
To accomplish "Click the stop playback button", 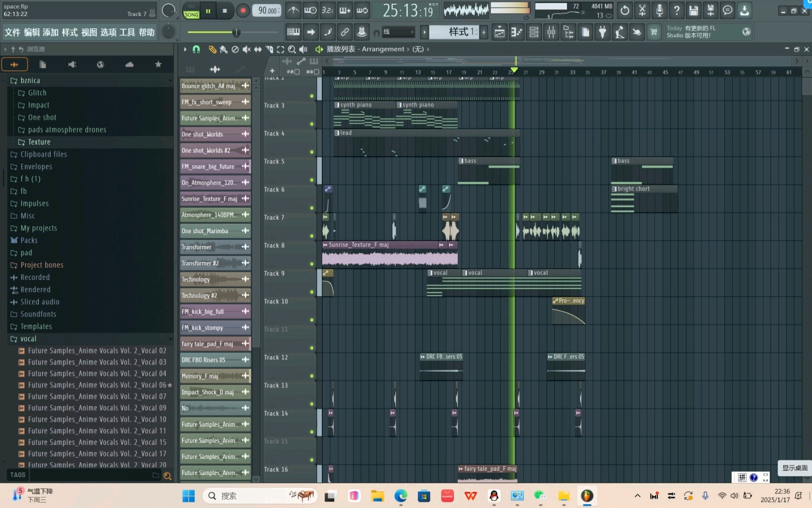I will 224,11.
